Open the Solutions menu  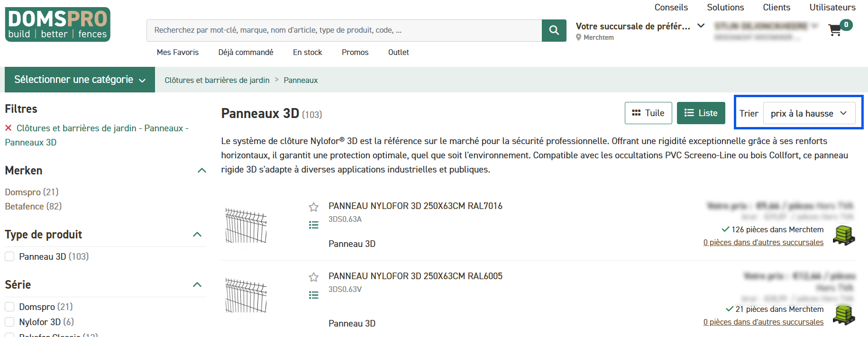coord(725,8)
